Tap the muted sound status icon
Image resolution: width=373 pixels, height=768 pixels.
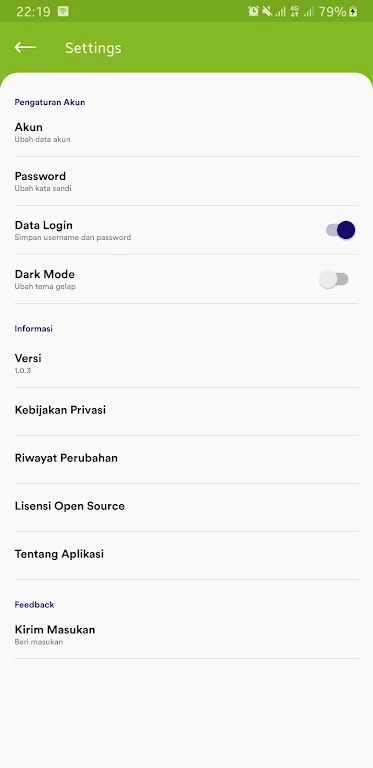coord(267,11)
